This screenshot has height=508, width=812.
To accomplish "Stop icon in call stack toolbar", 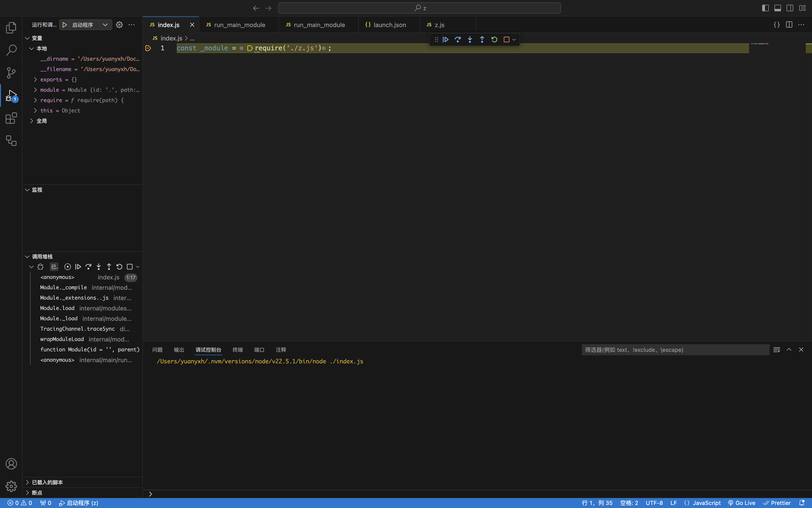I will [x=129, y=267].
